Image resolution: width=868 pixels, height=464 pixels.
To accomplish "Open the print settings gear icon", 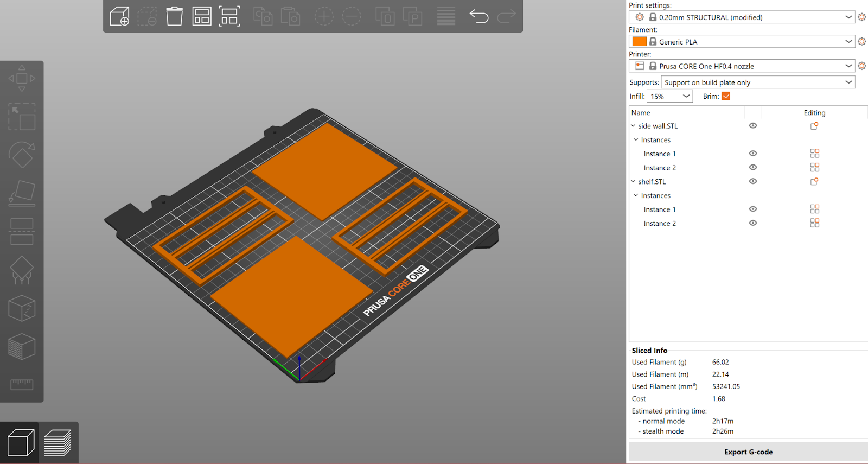I will (x=862, y=17).
